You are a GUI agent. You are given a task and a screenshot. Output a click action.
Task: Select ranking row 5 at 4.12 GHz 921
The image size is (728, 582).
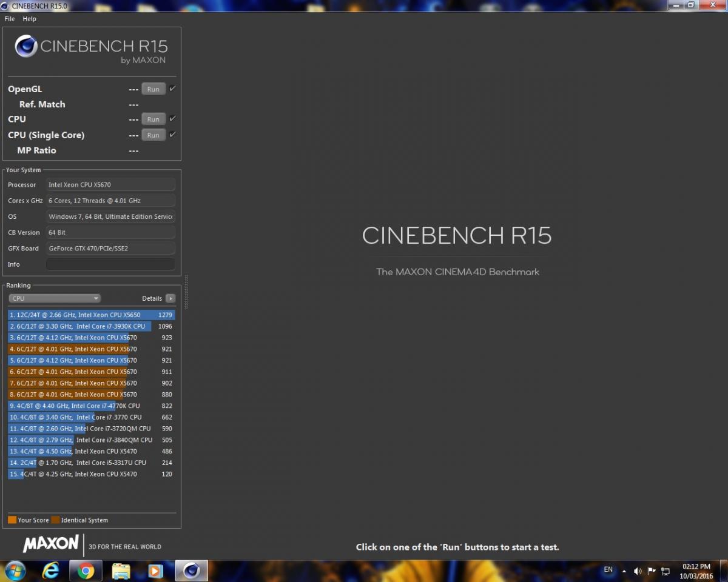tap(92, 360)
